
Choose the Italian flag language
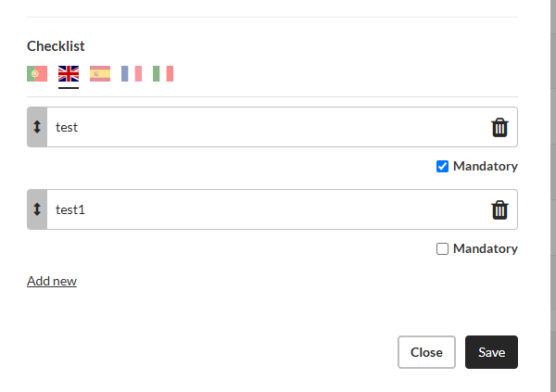(x=163, y=74)
